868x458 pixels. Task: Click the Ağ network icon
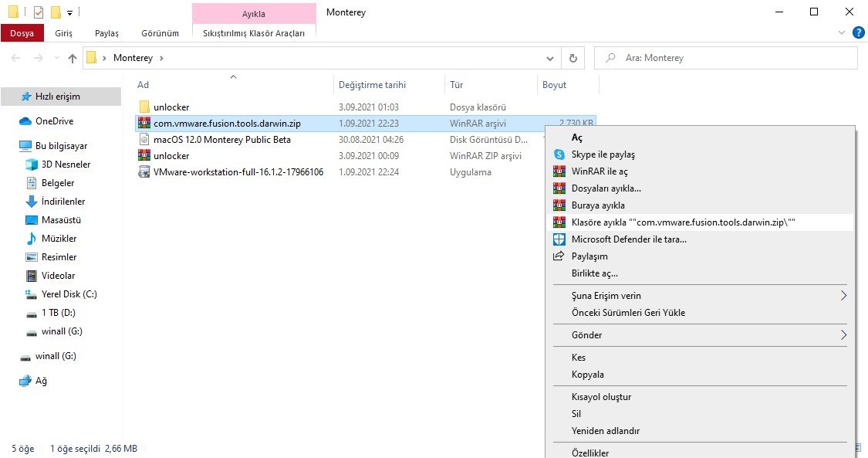25,381
